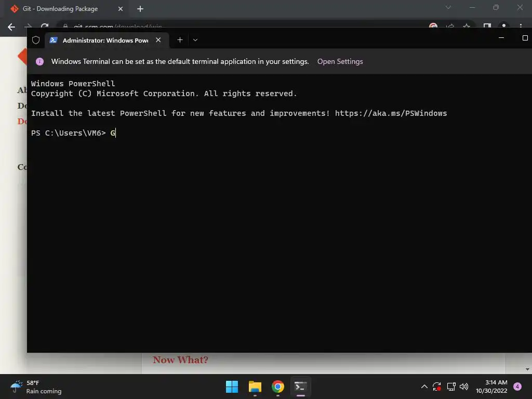Click the admin shield icon in terminal
Screen dimensions: 532x399
click(36, 40)
